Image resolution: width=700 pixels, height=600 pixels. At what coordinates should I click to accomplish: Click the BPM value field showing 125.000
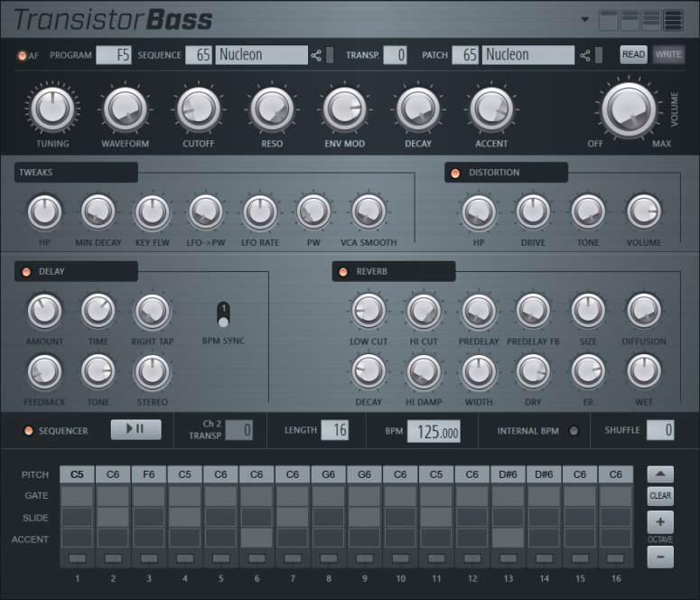click(x=434, y=432)
